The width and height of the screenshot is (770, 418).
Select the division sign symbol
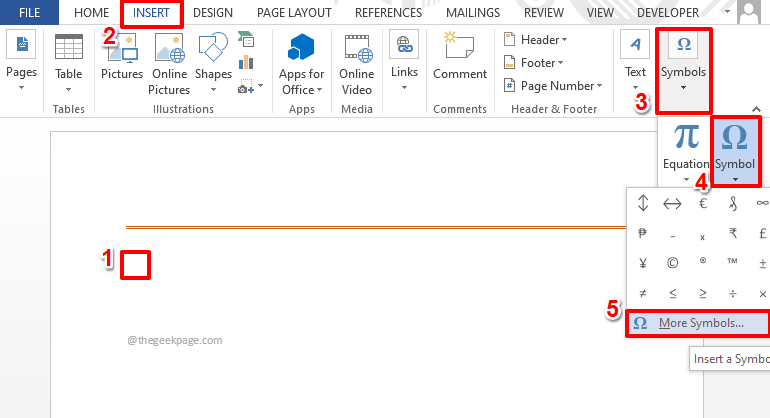(733, 294)
